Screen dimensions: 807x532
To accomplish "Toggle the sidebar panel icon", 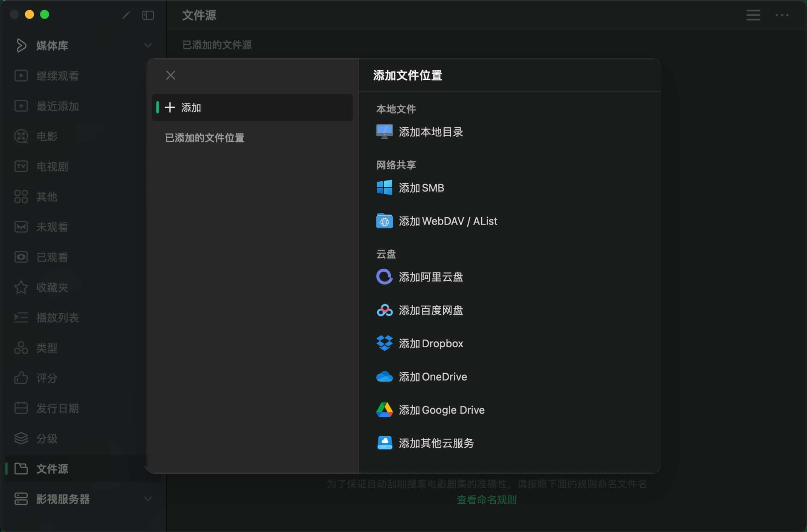I will pos(148,15).
